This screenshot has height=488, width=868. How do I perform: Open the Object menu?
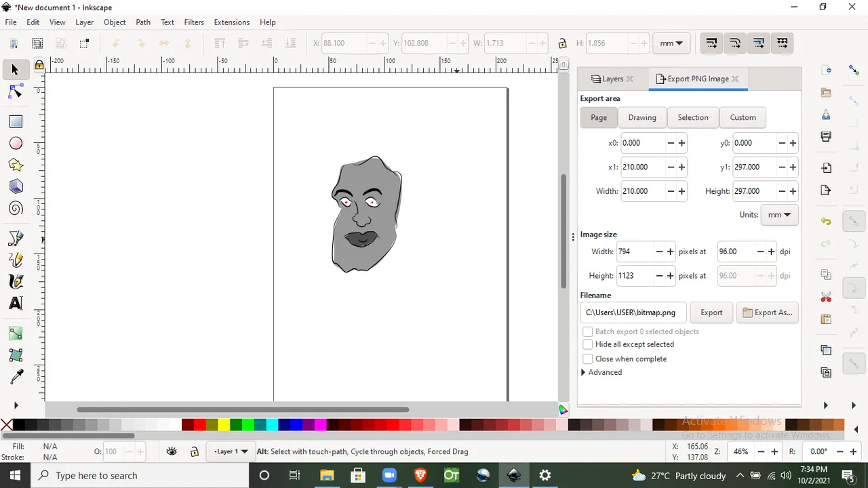(x=115, y=22)
